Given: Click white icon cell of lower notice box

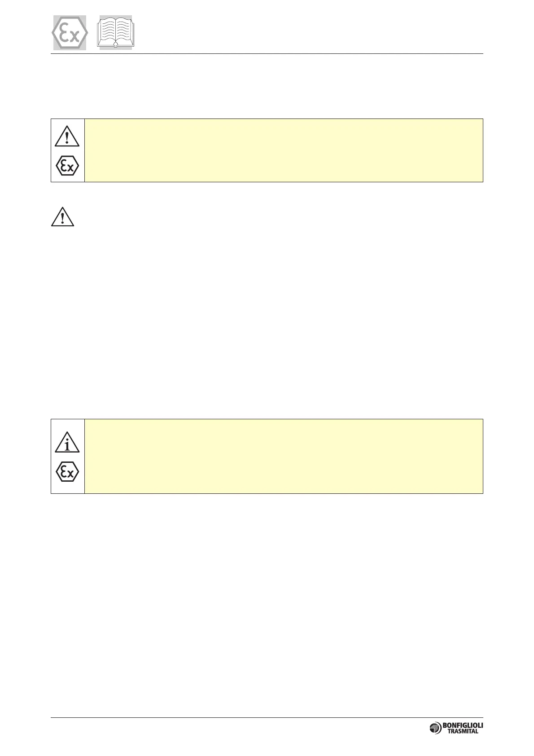Looking at the screenshot, I should [x=68, y=457].
